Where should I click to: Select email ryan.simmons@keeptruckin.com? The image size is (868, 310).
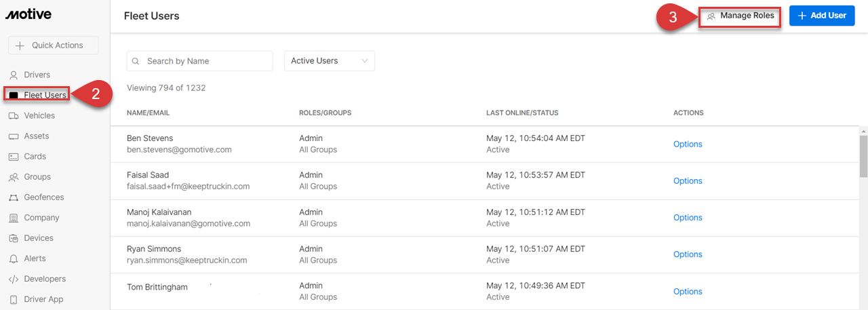[x=187, y=260]
